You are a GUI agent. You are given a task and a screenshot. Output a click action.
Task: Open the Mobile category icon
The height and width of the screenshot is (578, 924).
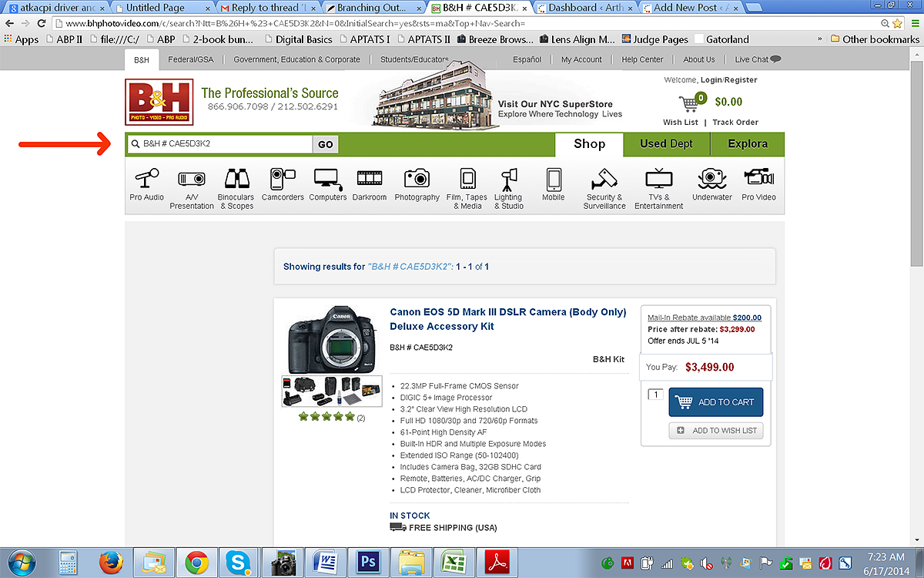tap(554, 179)
